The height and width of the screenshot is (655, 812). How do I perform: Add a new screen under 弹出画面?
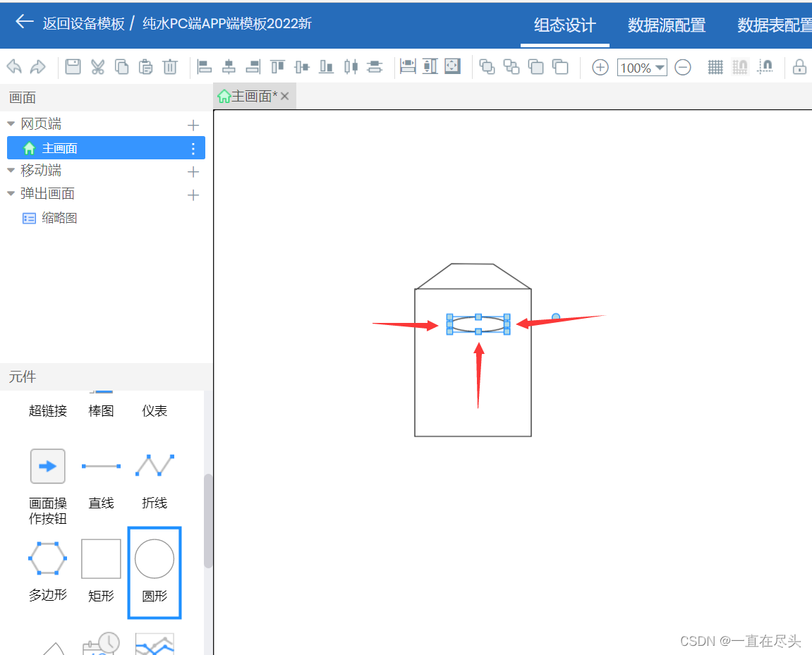tap(193, 193)
